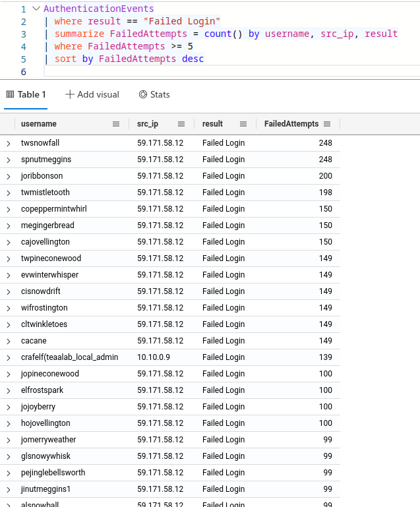Place cursor on empty query line 6
Viewport: 420px width, 507px height.
[198, 71]
